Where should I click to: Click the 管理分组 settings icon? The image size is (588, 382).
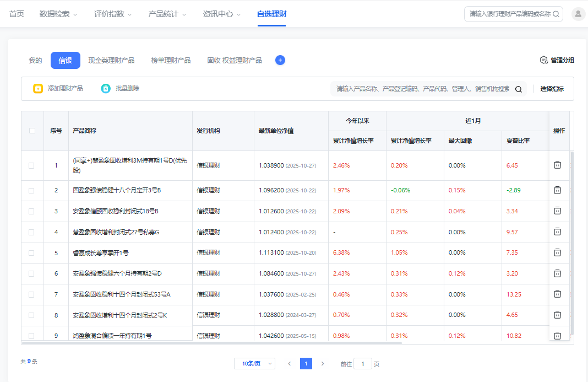click(543, 60)
